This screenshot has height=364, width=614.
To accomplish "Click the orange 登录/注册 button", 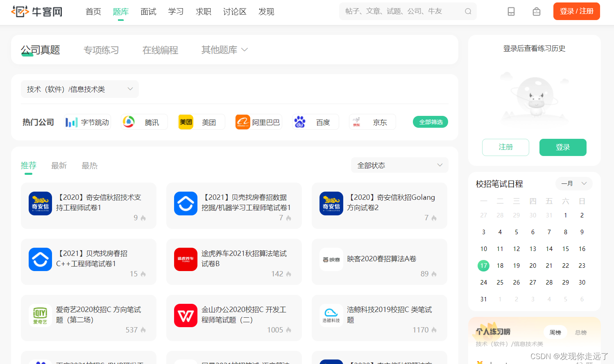I will tap(577, 11).
